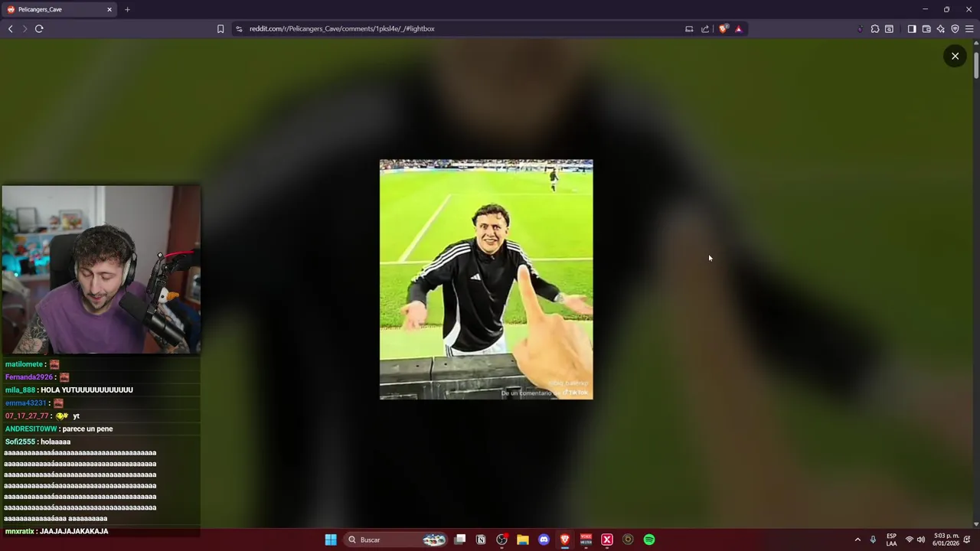The image size is (980, 551).
Task: Open Voicemeeter from taskbar
Action: coord(586,540)
